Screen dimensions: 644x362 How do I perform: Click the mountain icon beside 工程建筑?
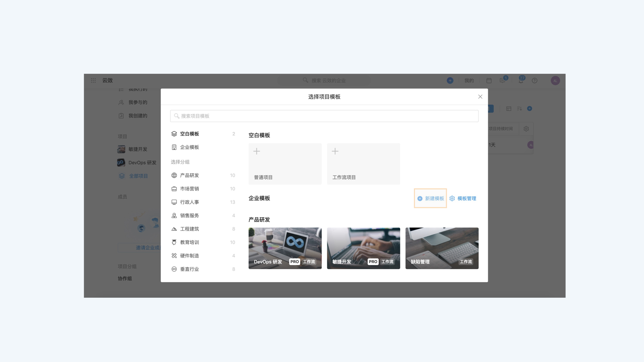[174, 229]
